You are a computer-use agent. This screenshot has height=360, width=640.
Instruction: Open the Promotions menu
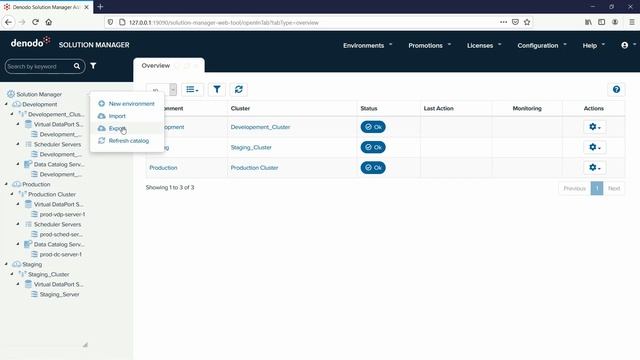pos(429,45)
